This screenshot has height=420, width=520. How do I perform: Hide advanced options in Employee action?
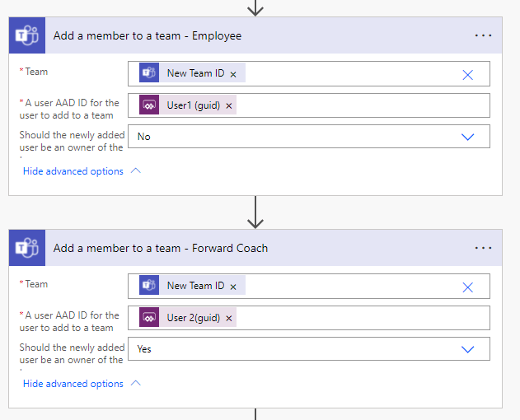[82, 171]
